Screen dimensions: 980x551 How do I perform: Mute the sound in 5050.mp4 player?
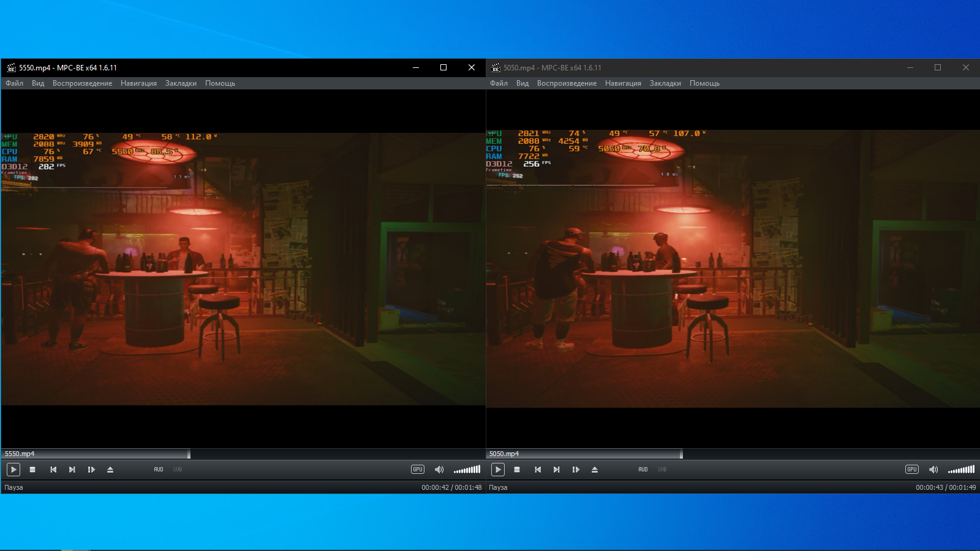tap(933, 470)
